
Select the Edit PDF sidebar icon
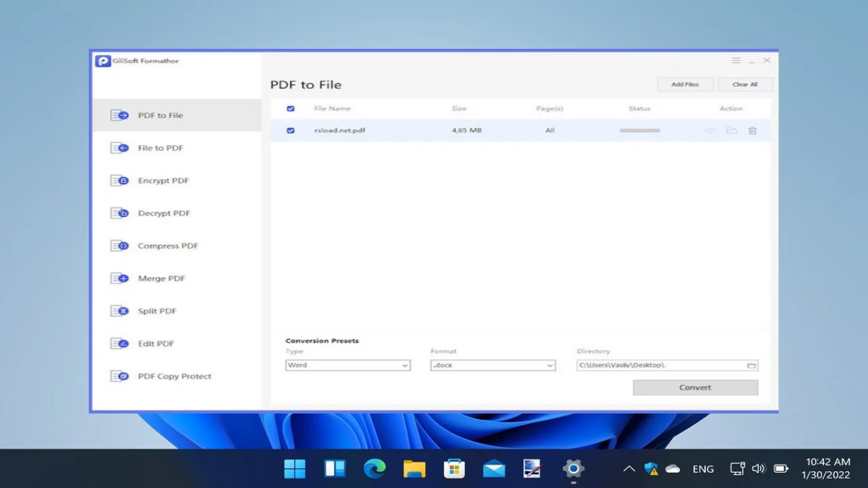(x=119, y=344)
